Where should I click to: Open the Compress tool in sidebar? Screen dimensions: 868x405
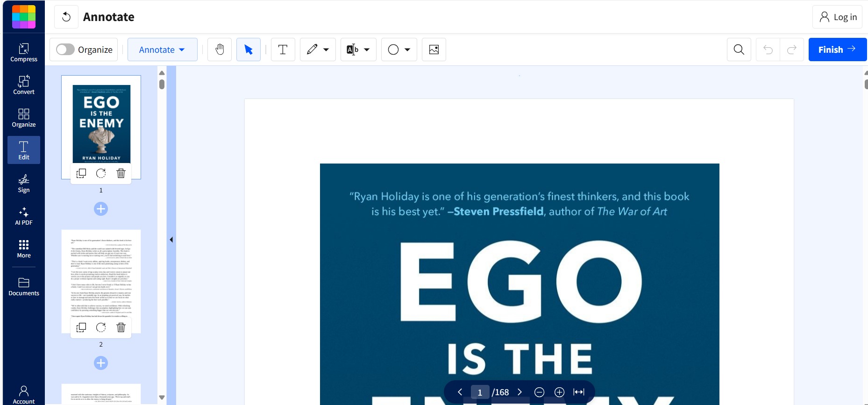[24, 52]
